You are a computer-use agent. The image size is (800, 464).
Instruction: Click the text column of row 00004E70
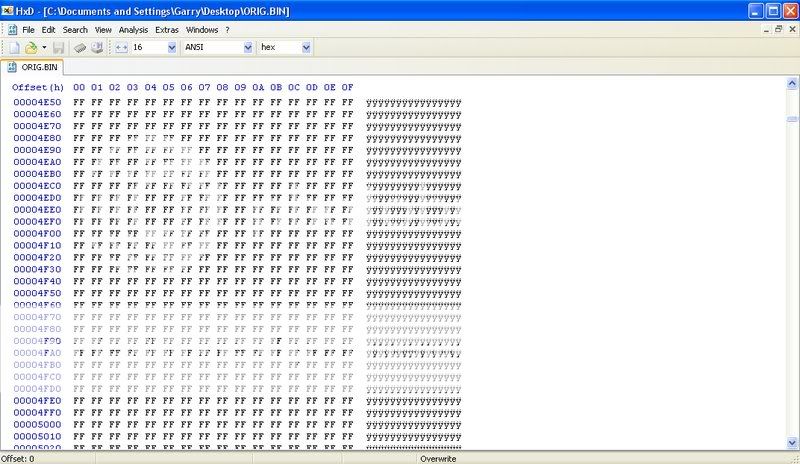pos(414,127)
